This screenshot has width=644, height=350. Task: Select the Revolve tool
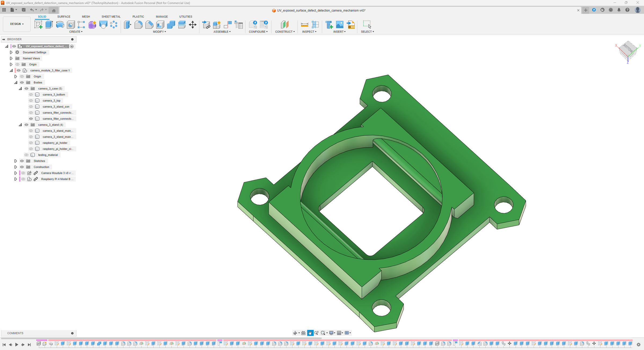(x=60, y=25)
